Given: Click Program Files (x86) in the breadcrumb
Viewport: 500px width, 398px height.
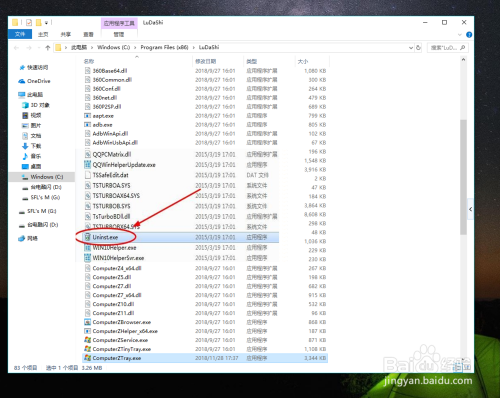Looking at the screenshot, I should [x=164, y=47].
